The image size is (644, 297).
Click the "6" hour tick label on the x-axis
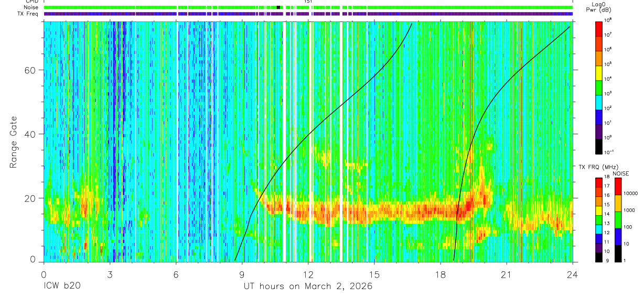pyautogui.click(x=176, y=275)
